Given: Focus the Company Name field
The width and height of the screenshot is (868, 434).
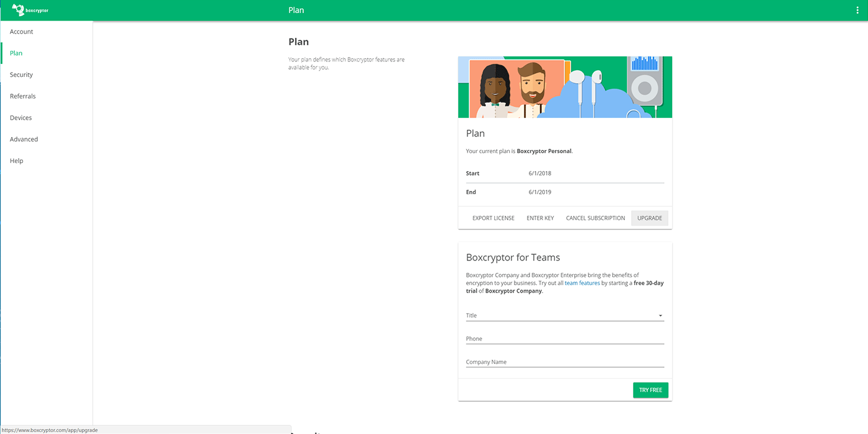Looking at the screenshot, I should tap(565, 362).
